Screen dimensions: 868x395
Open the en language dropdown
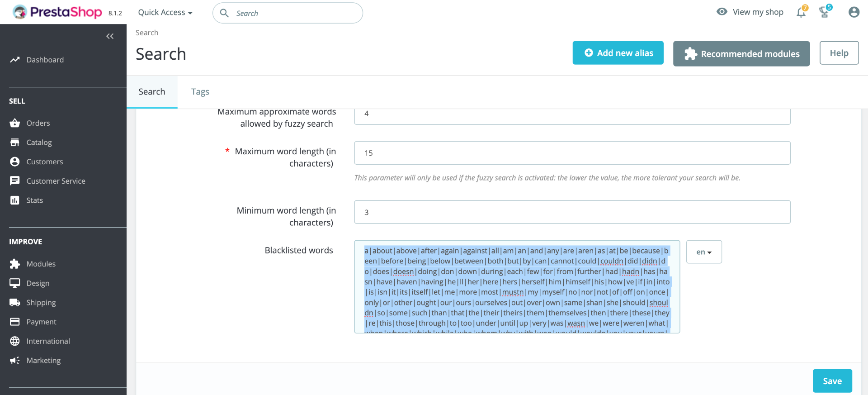(x=703, y=252)
